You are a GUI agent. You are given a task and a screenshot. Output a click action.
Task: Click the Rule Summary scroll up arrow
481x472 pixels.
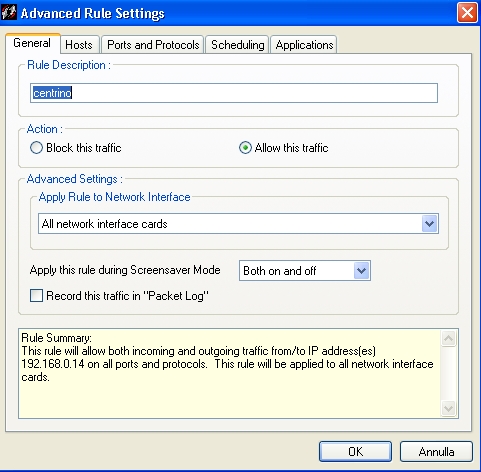[448, 339]
